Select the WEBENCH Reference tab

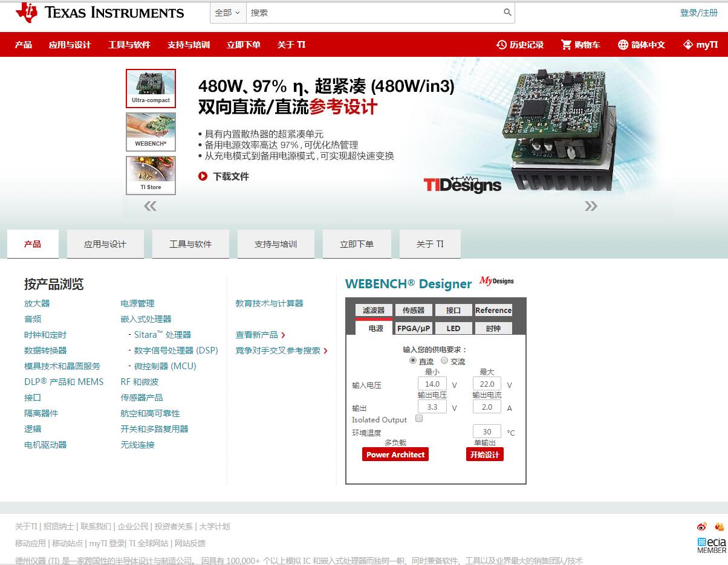(x=493, y=310)
